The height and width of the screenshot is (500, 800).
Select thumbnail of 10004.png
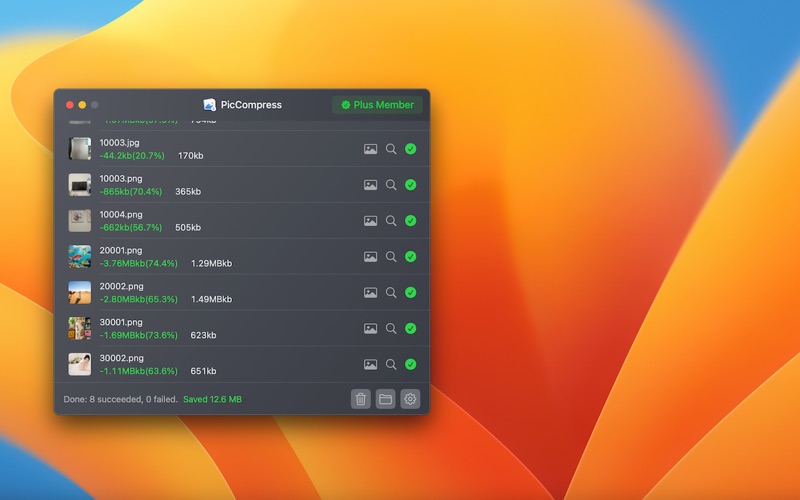(80, 220)
